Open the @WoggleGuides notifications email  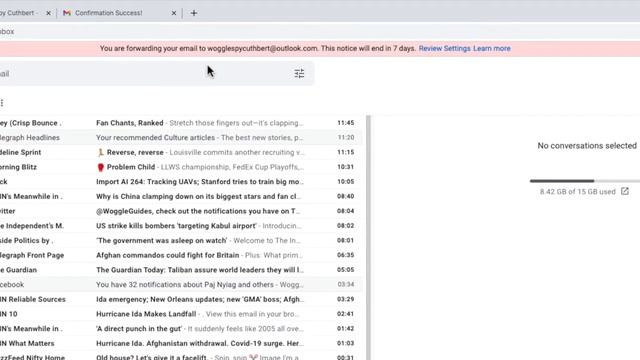point(181,211)
